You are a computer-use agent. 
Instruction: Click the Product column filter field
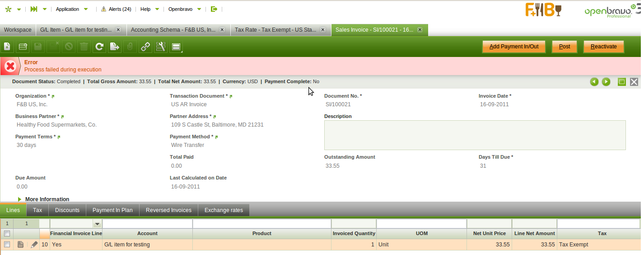tap(261, 224)
